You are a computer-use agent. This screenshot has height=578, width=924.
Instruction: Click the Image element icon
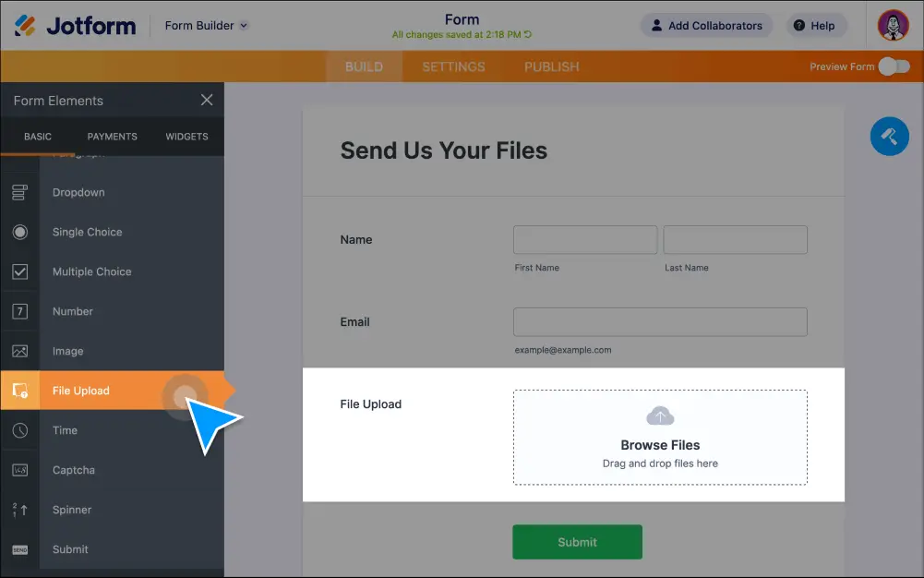(x=19, y=351)
